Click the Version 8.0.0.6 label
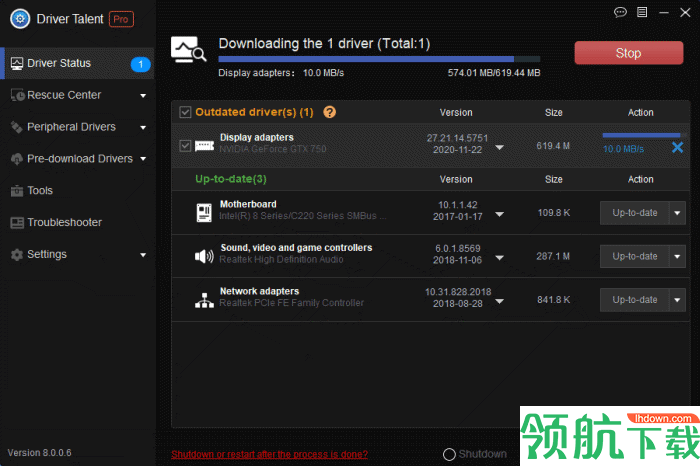This screenshot has width=700, height=466. coord(39,453)
